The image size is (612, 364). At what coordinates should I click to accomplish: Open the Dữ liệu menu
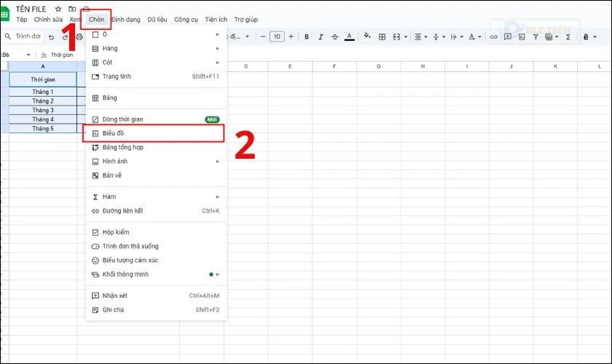[x=157, y=20]
